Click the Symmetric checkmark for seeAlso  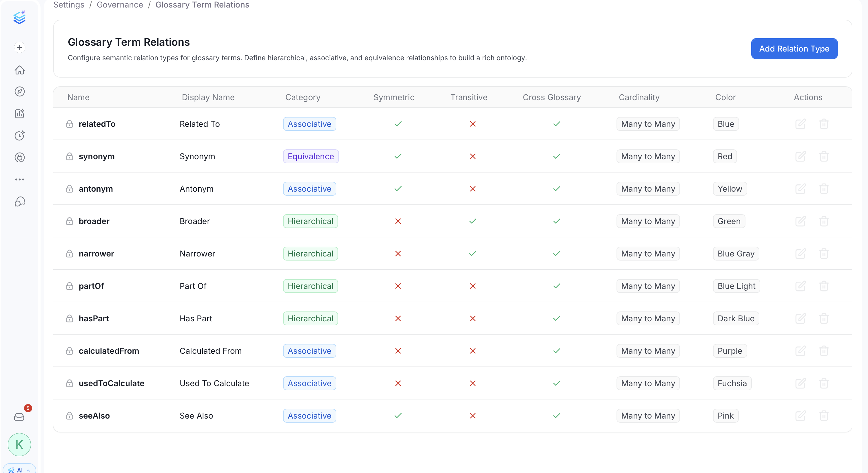398,415
